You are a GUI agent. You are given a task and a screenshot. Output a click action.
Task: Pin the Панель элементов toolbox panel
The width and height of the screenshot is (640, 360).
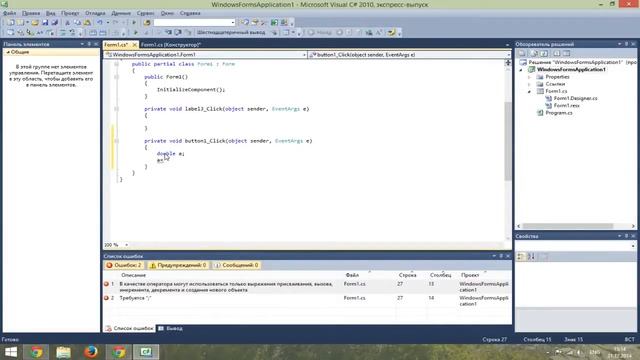pyautogui.click(x=89, y=44)
